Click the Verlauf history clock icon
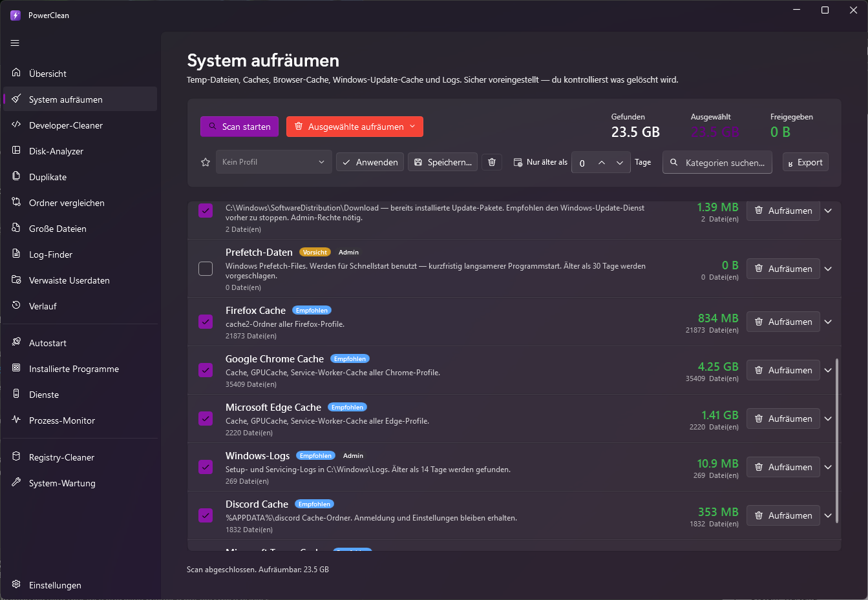 tap(16, 305)
